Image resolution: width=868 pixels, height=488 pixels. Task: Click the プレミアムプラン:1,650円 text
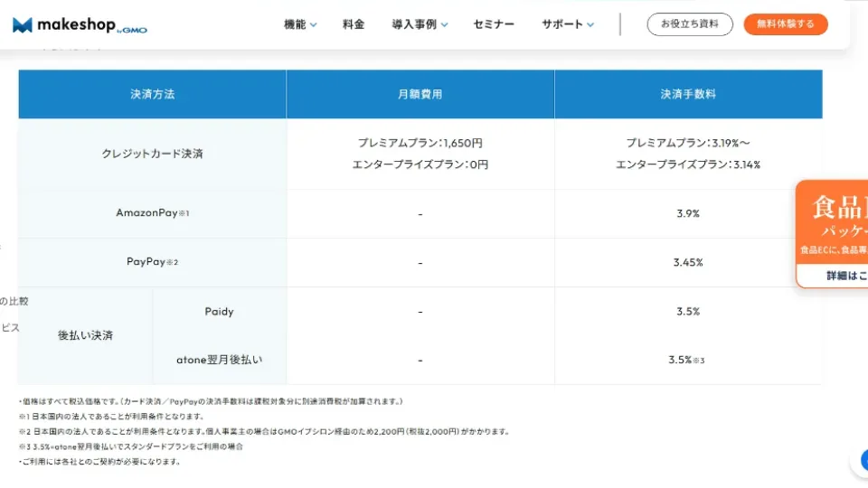pos(420,143)
